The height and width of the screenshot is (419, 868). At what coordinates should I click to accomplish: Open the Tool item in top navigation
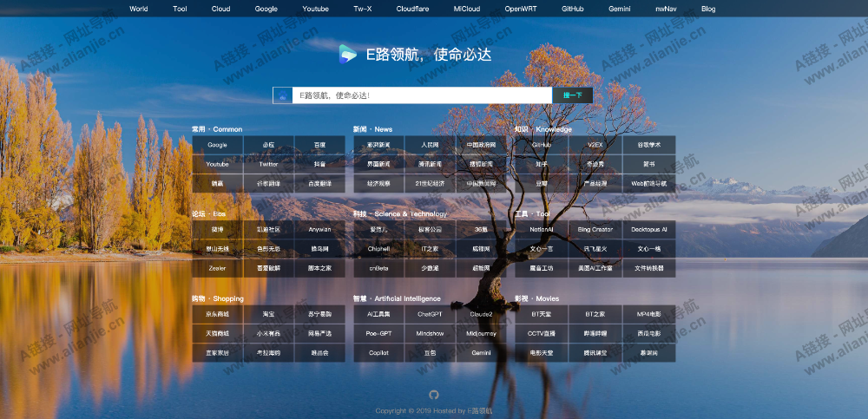pyautogui.click(x=180, y=9)
